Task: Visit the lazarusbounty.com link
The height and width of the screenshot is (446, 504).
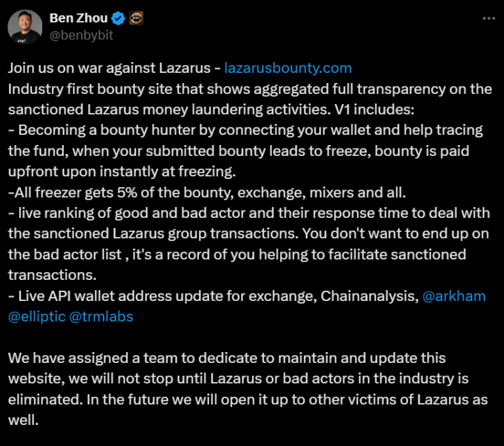Action: 288,68
